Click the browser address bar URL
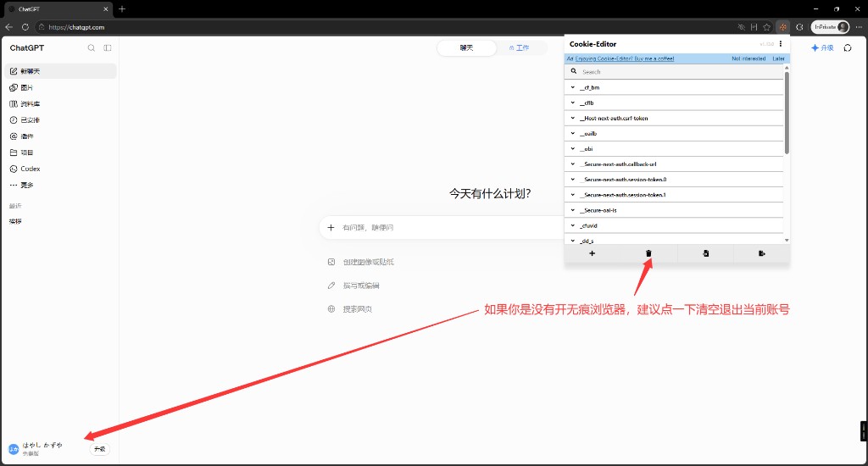Image resolution: width=868 pixels, height=466 pixels. [76, 27]
